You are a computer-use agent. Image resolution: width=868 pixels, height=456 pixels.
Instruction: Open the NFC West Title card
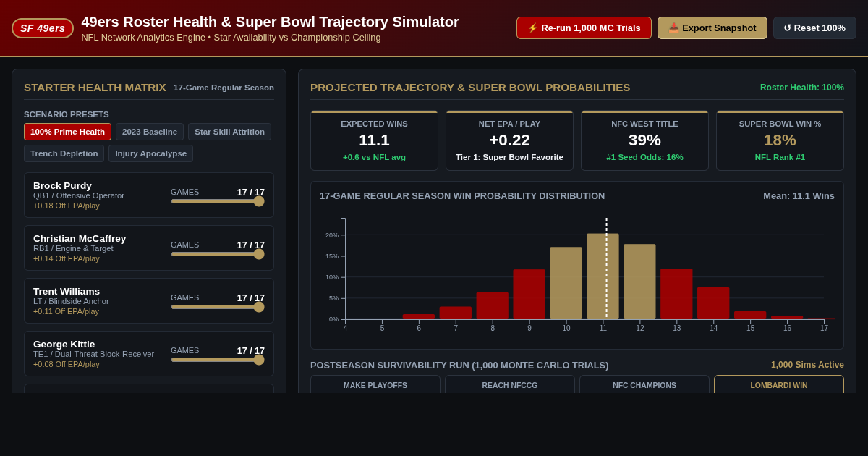(644, 140)
